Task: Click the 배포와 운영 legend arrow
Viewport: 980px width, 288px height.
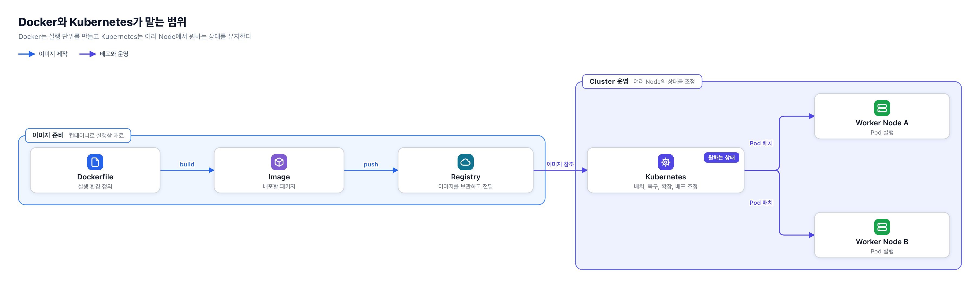Action: 88,54
